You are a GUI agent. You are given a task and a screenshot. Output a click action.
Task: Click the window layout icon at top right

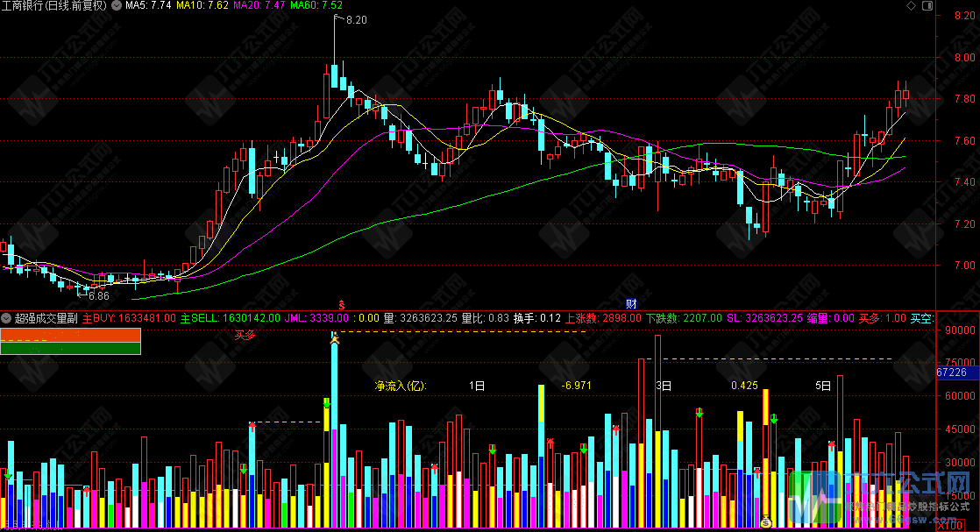pyautogui.click(x=927, y=5)
